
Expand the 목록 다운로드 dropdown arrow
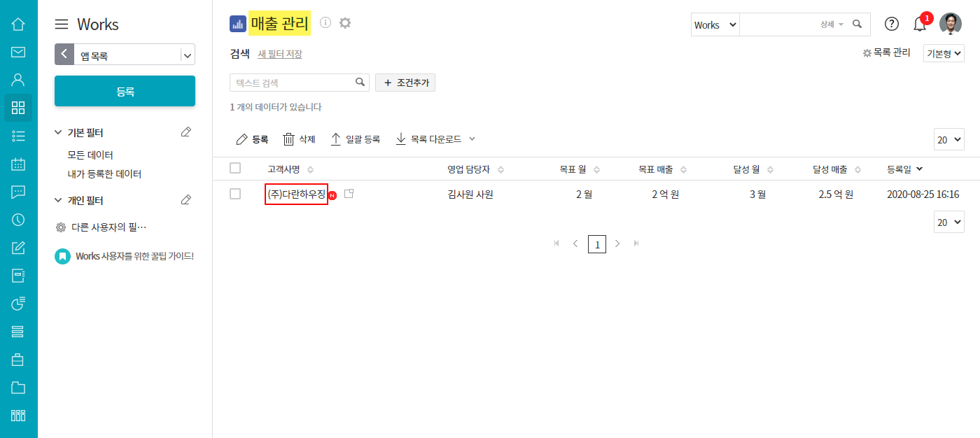click(472, 139)
